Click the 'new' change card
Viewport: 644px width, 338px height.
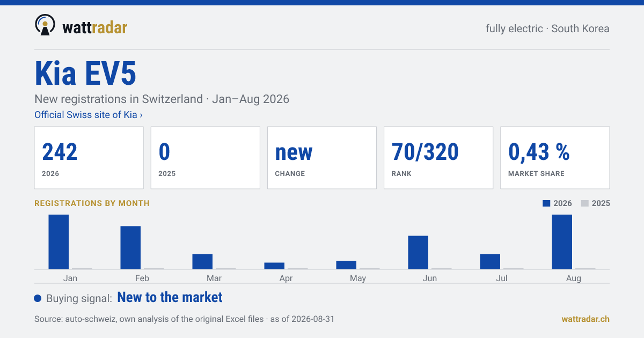(322, 158)
